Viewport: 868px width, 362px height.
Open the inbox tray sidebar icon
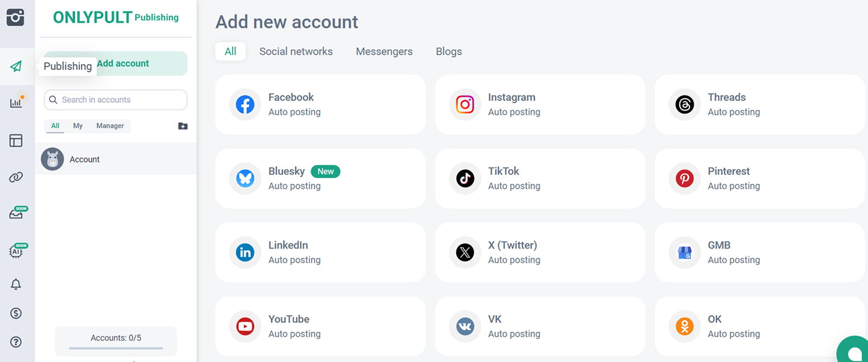[16, 215]
